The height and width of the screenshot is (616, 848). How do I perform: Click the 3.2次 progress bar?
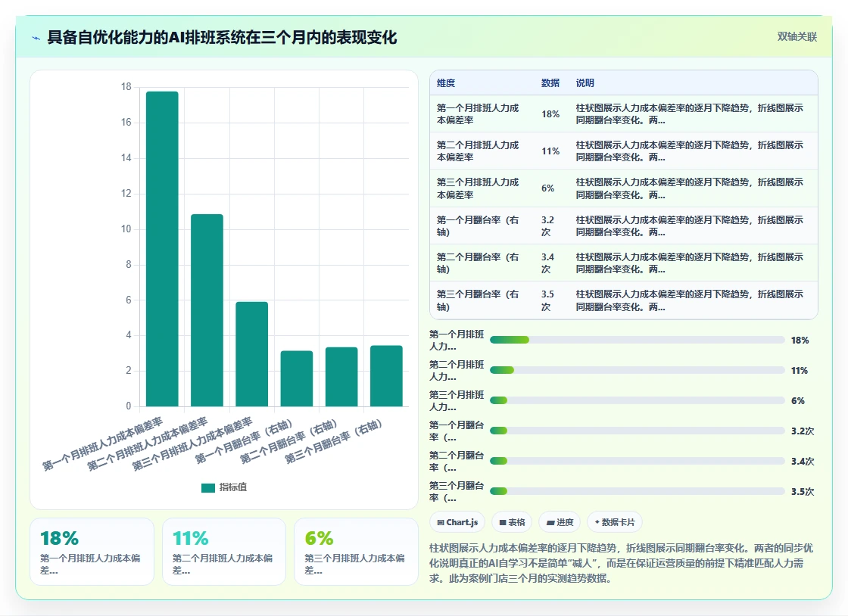637,431
